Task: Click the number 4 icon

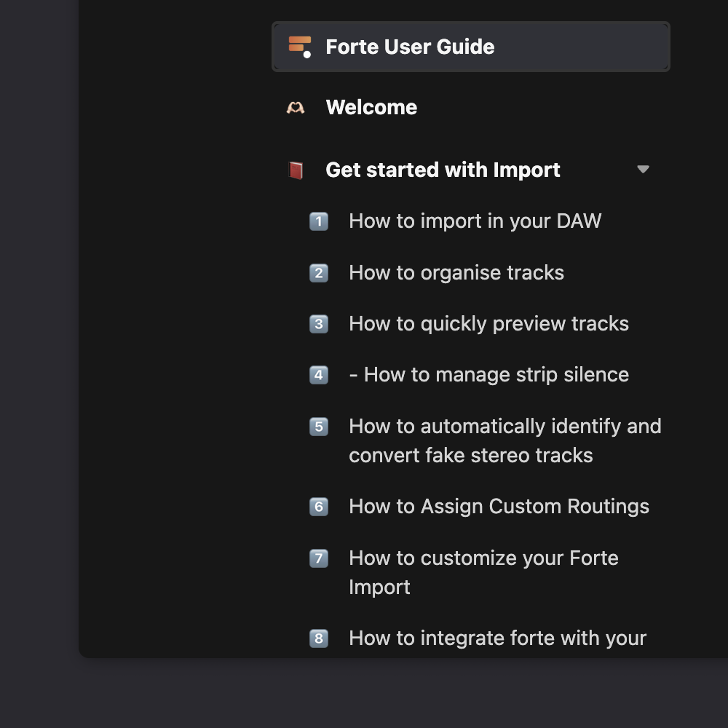Action: 319,375
